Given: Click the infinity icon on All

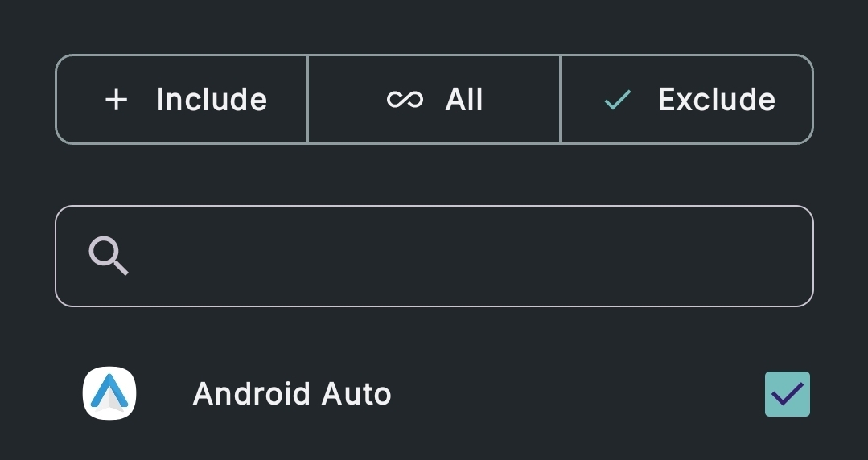Looking at the screenshot, I should coord(405,100).
